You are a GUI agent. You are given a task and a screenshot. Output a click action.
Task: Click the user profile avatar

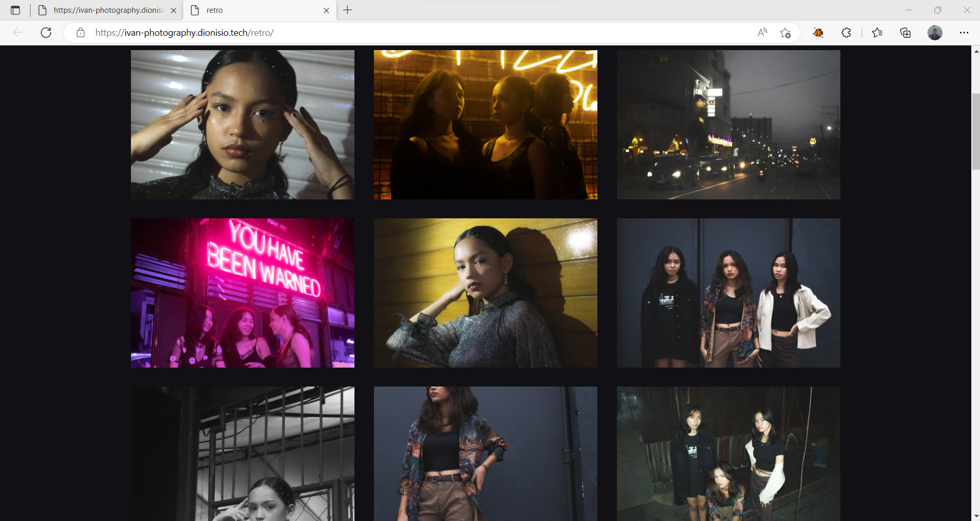point(934,33)
